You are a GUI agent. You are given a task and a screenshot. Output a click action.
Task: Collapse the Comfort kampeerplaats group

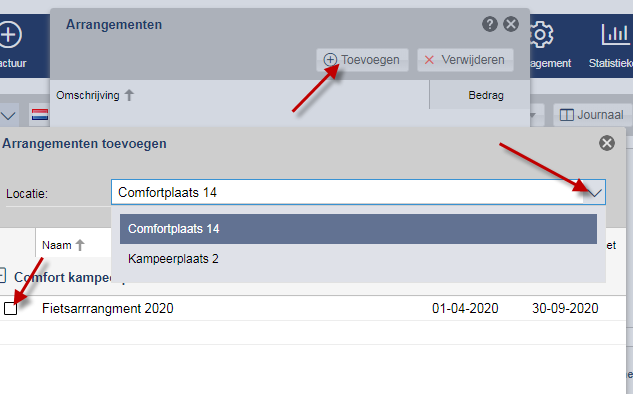tap(2, 276)
